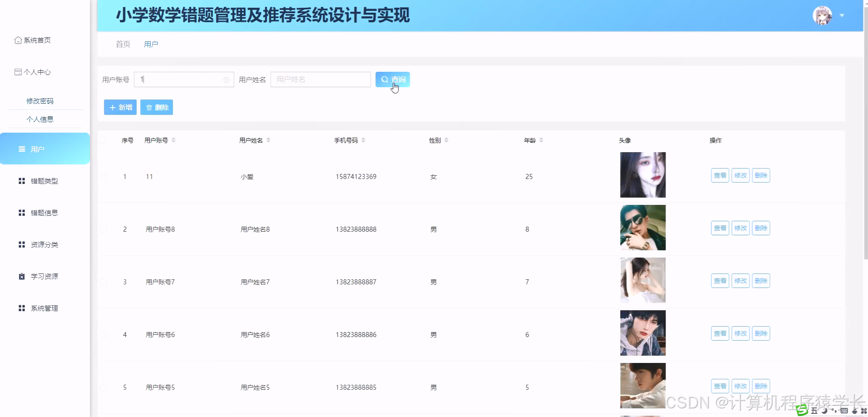Click the user avatar in header

[822, 15]
